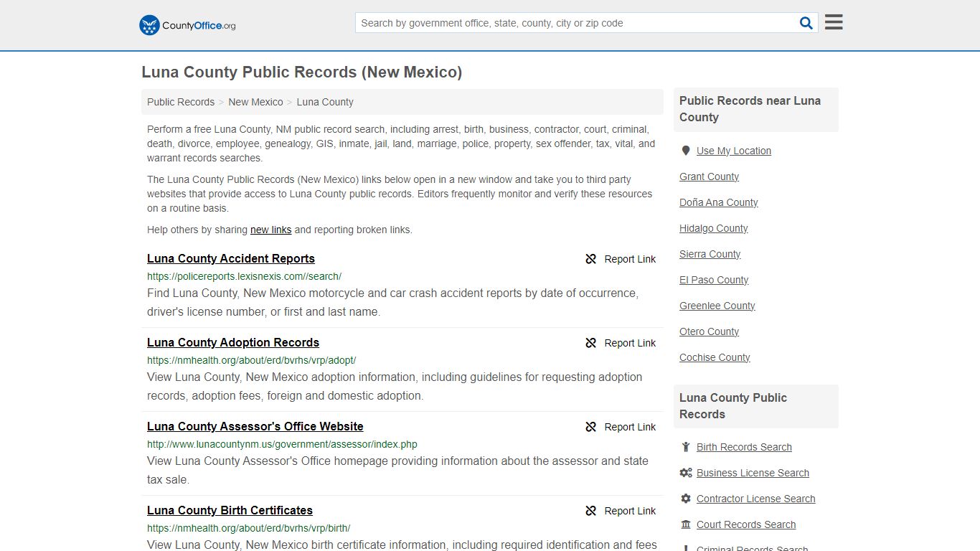Open Luna County Accident Reports heading
The image size is (980, 551).
click(x=231, y=259)
